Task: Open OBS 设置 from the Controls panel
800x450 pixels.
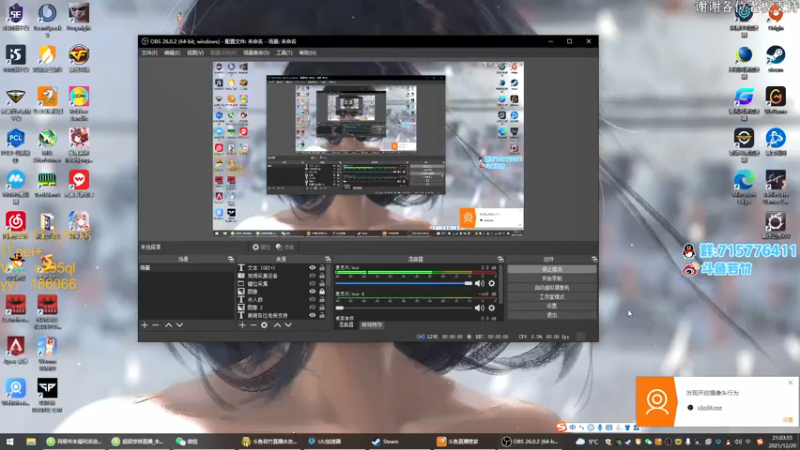Action: [x=552, y=306]
